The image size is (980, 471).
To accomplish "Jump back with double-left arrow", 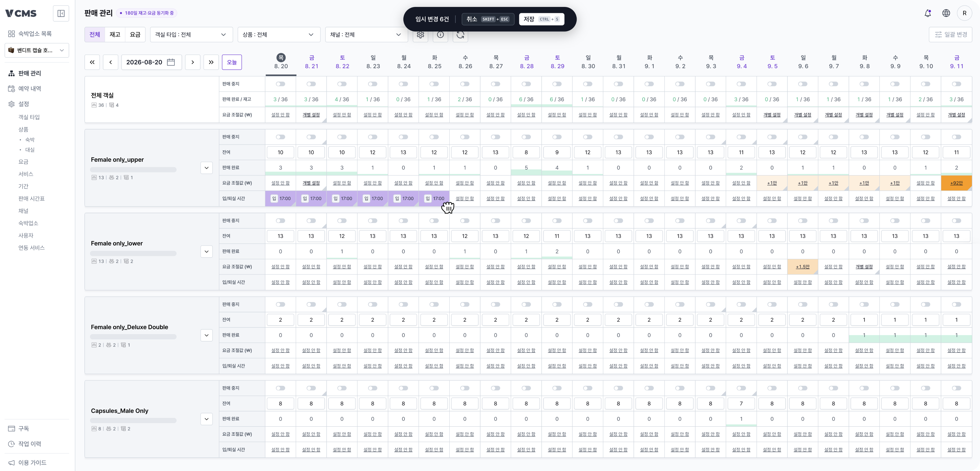I will point(92,62).
